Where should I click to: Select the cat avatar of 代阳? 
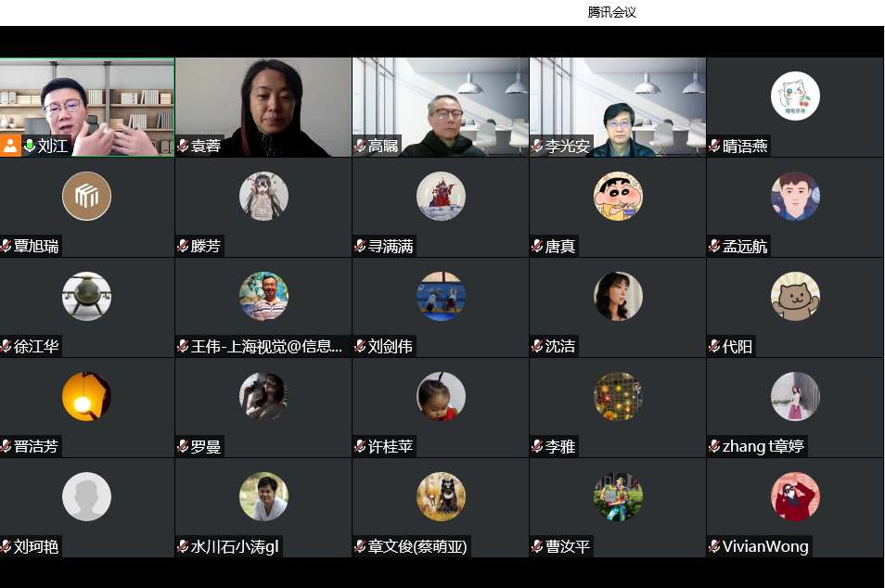(795, 296)
